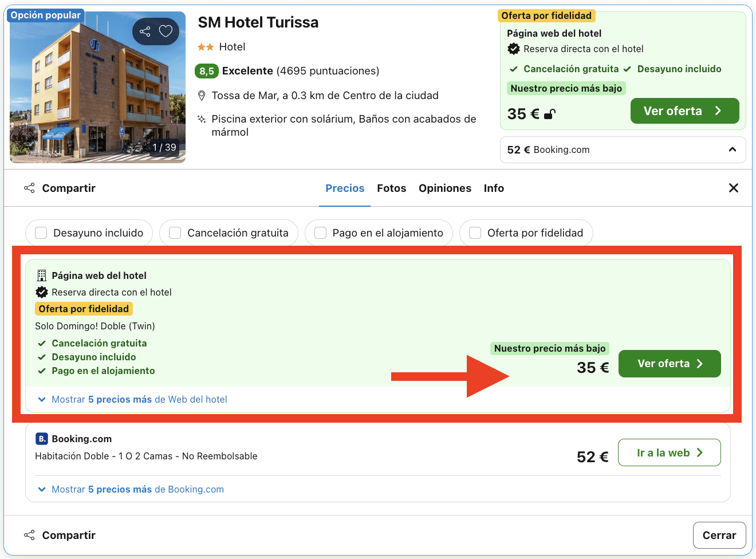Enable the Desayuno incluido filter checkbox

pyautogui.click(x=41, y=233)
